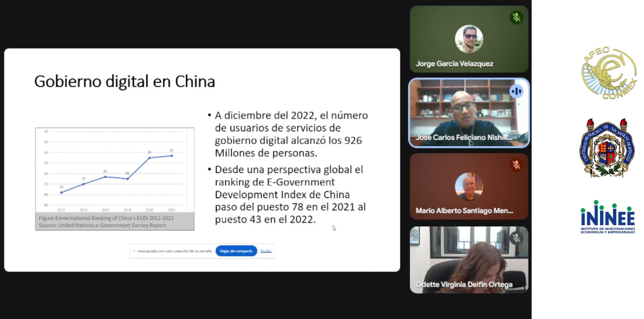Click the 'Gobierno digital en China' slide title

(x=124, y=82)
